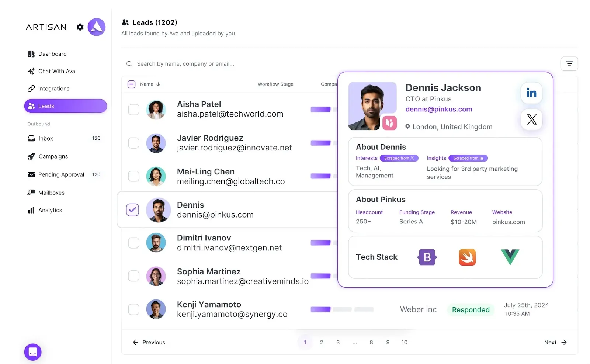Open Chat With Ava
590x364 pixels.
tap(51, 71)
